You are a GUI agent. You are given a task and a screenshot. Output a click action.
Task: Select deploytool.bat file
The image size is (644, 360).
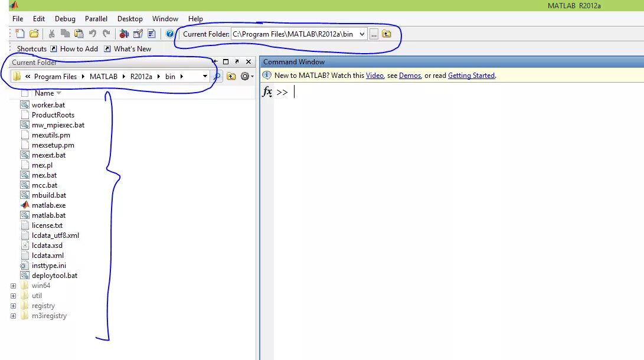click(55, 276)
